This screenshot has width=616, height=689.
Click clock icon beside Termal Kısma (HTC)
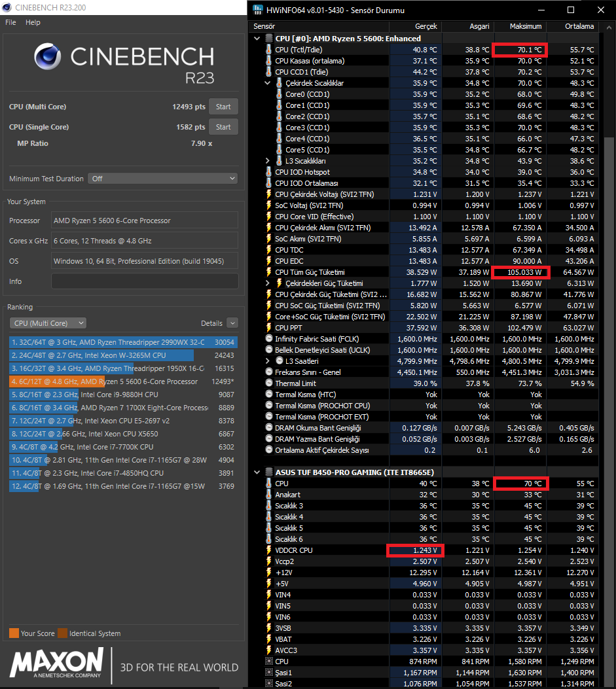269,394
